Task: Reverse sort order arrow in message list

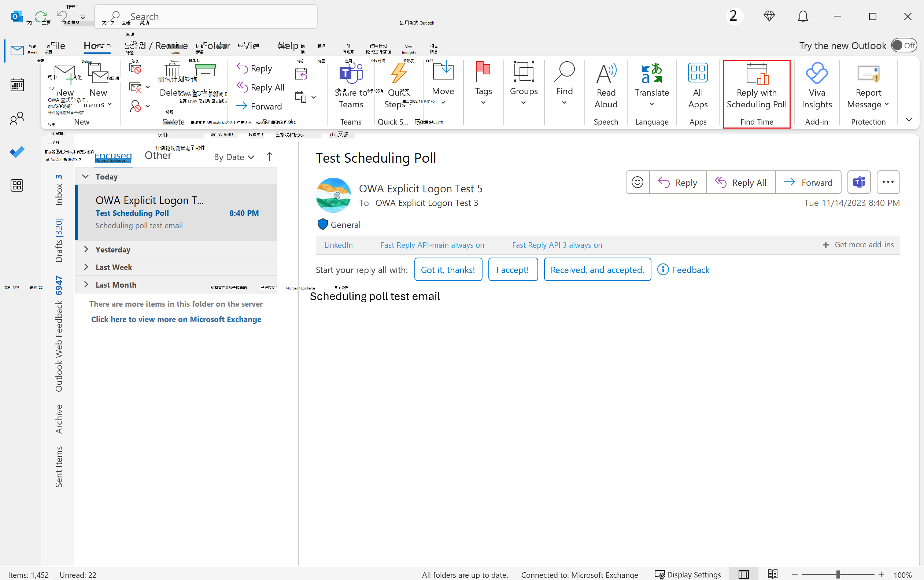Action: [269, 157]
